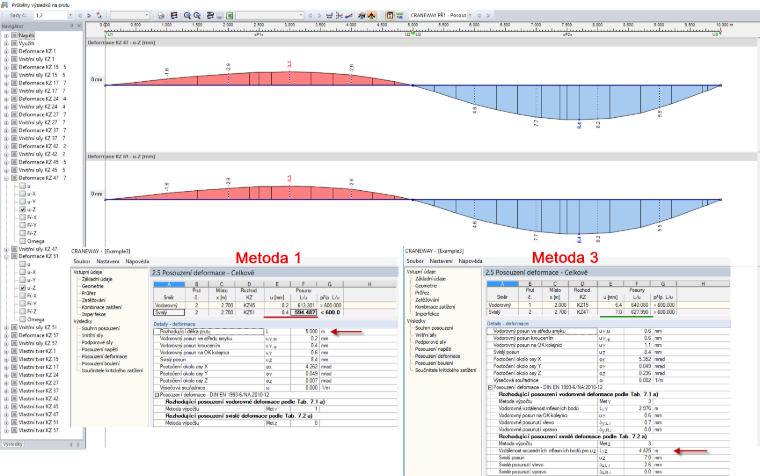Select Souhrn posouzení in Metoda 3 tree

click(436, 328)
